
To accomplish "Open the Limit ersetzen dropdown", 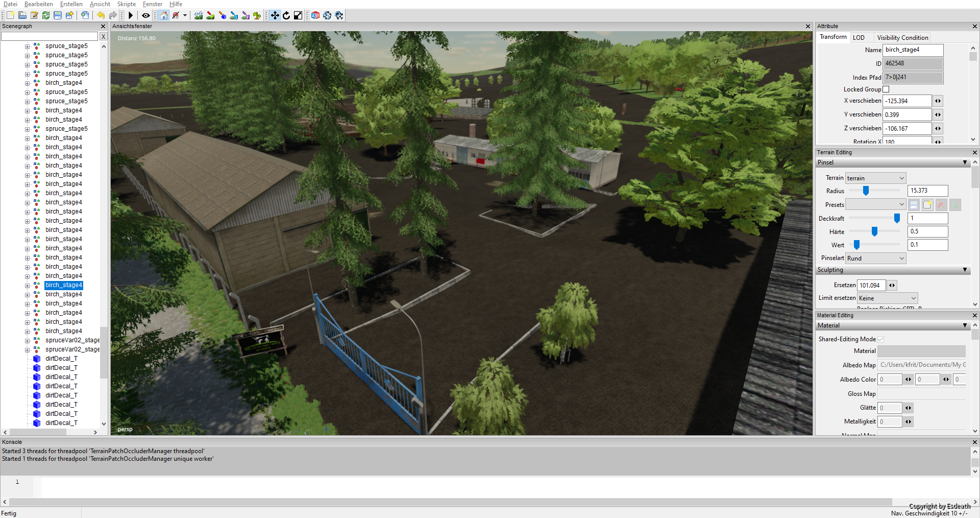I will [x=888, y=298].
